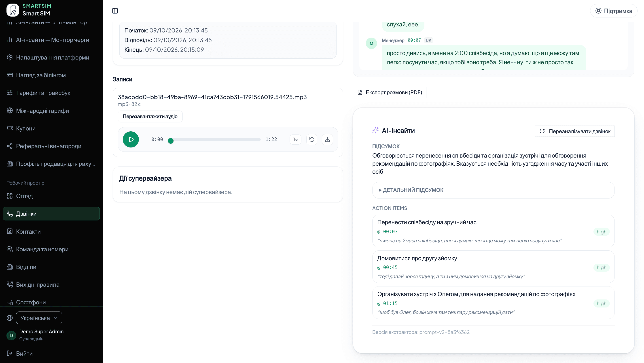Open Налаштування платформи gear item
Viewport: 644px width, 363px height.
(51, 57)
